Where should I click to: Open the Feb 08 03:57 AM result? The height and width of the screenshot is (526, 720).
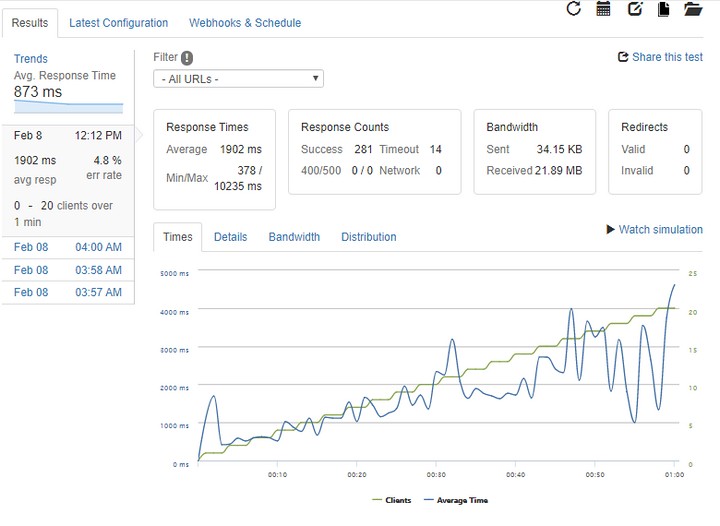coord(67,292)
